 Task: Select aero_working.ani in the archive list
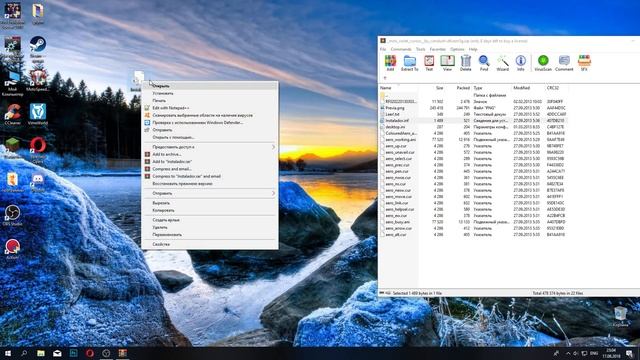point(400,140)
